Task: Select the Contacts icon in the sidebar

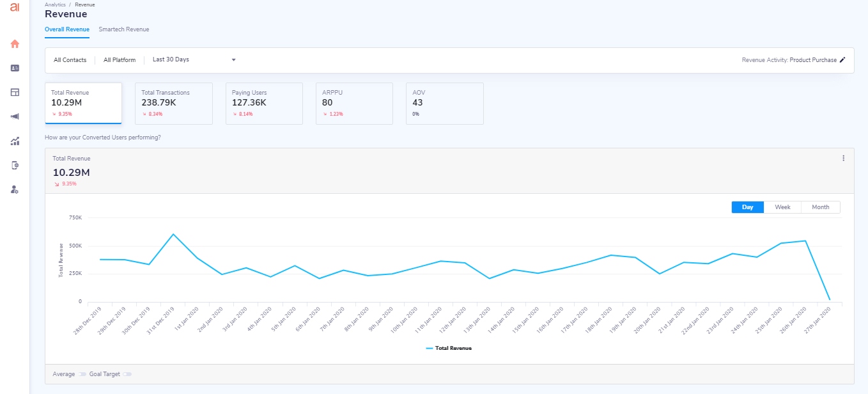Action: pos(14,68)
